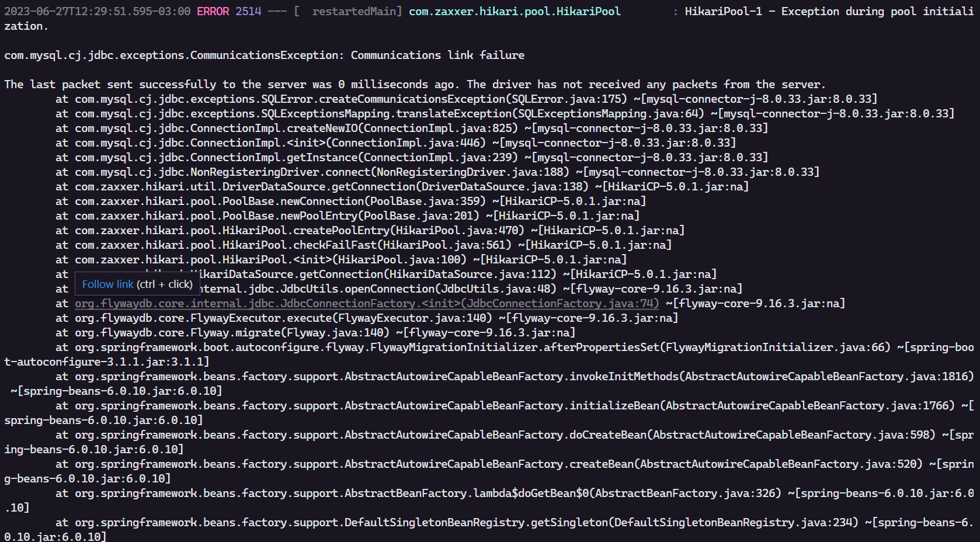The image size is (980, 542).
Task: Click AbstractAutowireCapableBeanFactory.doCreateBean stack frame
Action: click(x=489, y=442)
